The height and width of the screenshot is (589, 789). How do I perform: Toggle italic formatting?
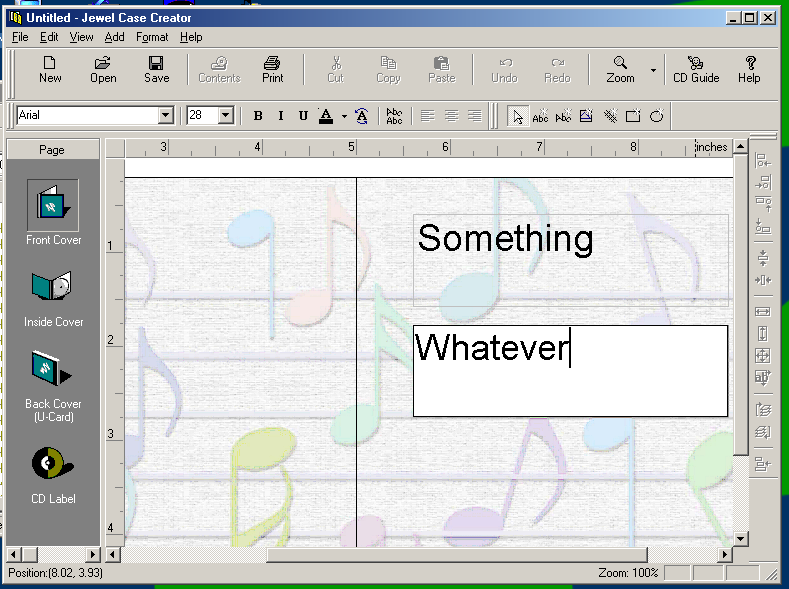click(280, 116)
